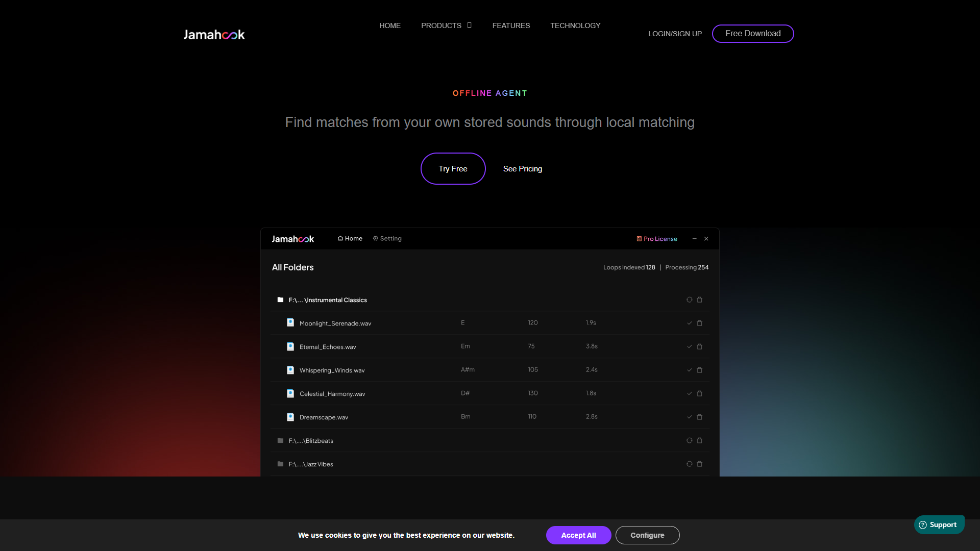
Task: Delete the Blitzbeats folder
Action: [700, 441]
